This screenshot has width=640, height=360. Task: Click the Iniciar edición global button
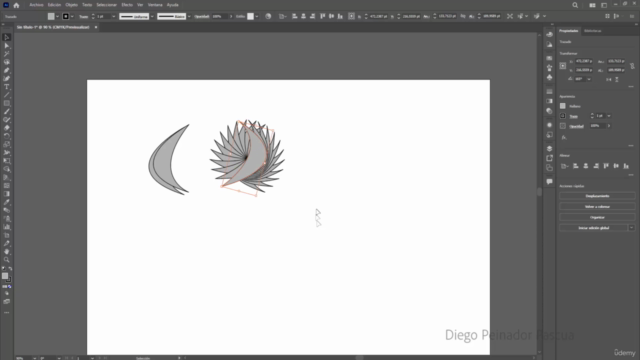[593, 228]
